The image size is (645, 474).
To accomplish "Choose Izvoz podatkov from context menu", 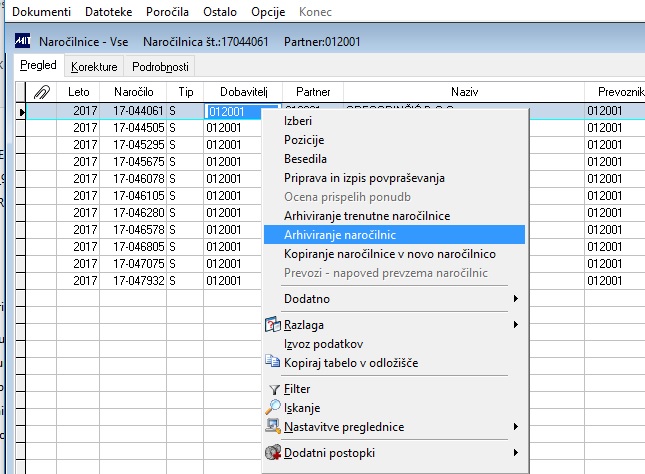I will point(323,344).
